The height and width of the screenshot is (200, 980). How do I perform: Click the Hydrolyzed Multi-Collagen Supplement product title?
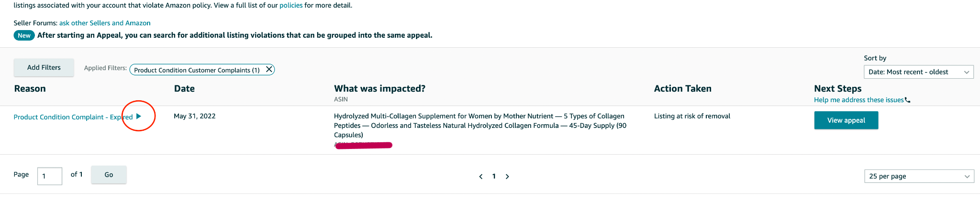pos(479,126)
